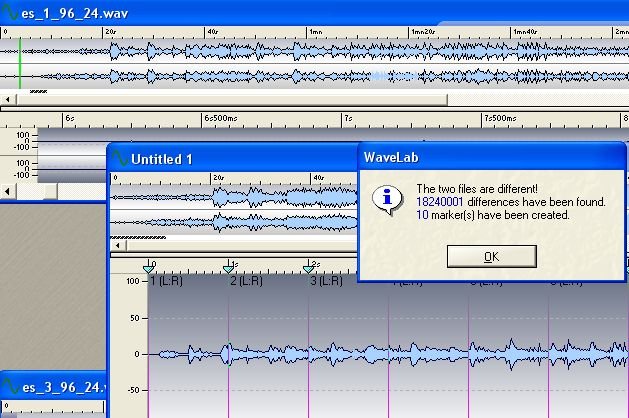Click the green playback cursor in es_1_96_24 overview

tap(19, 62)
